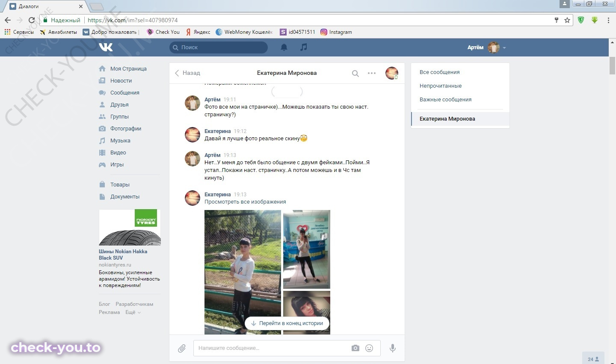Go to Моя Страница
616x364 pixels.
(x=128, y=69)
